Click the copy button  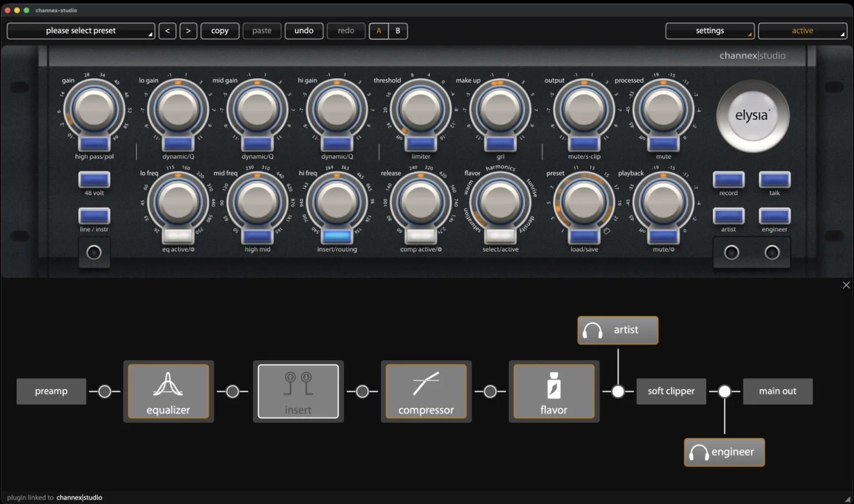pos(220,31)
